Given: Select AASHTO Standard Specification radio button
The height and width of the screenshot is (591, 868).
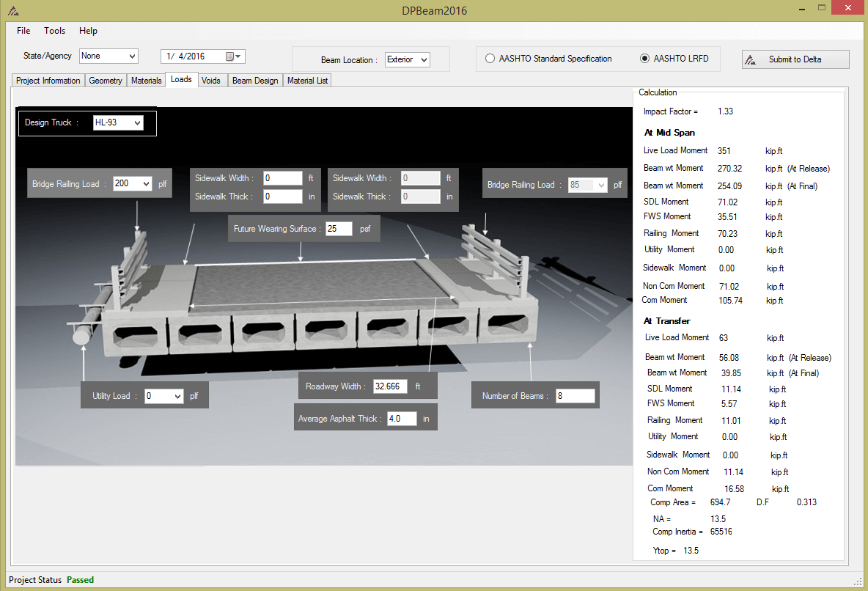Looking at the screenshot, I should pos(490,59).
